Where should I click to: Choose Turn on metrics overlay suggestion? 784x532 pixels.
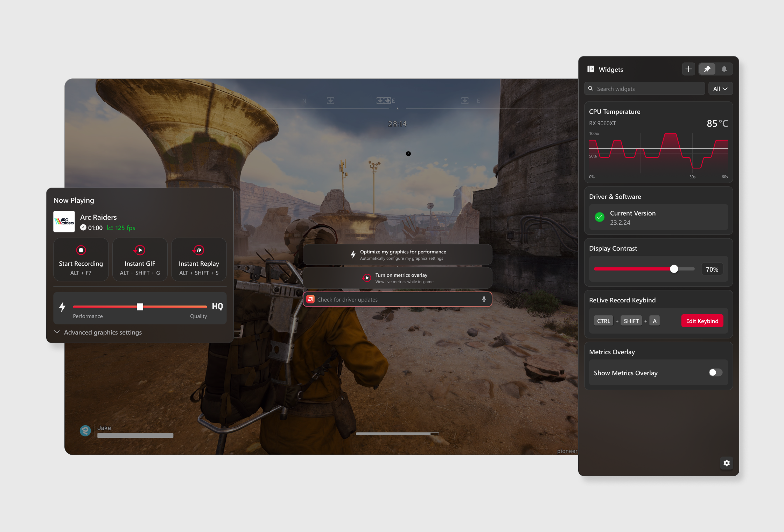coord(397,278)
